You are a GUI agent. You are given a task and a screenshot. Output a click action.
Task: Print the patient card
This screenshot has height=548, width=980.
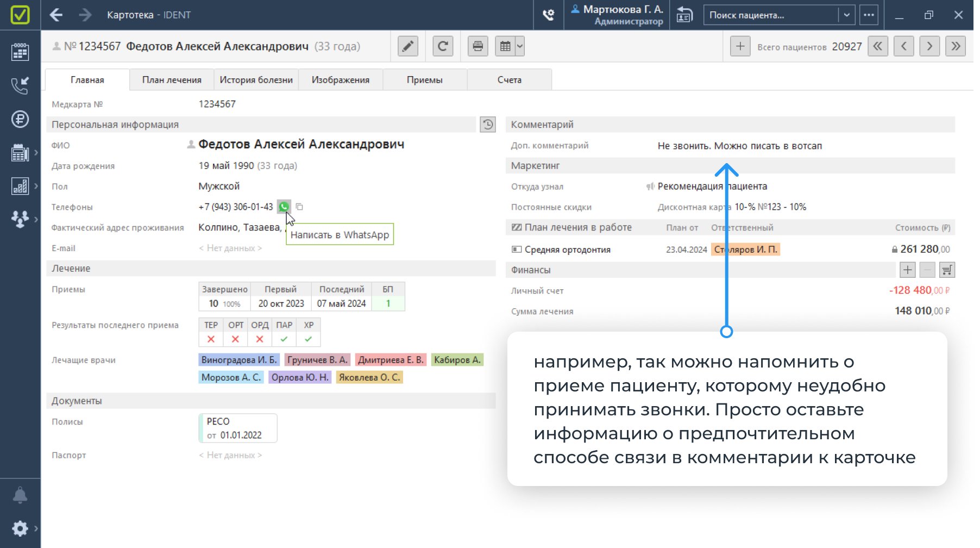478,46
